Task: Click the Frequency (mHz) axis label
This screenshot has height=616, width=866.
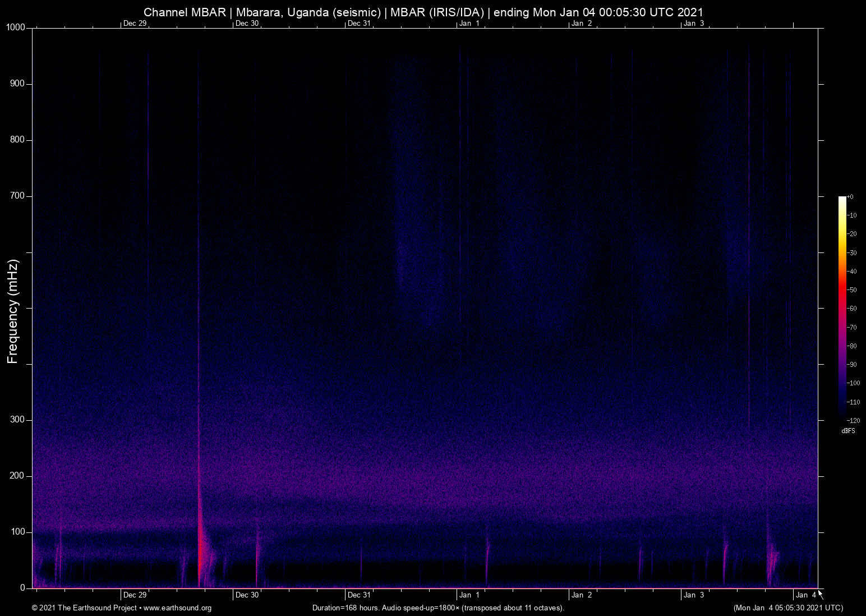Action: 12,309
